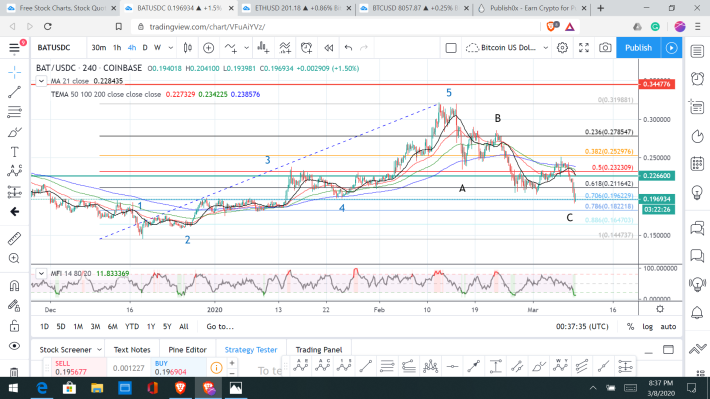Toggle log scale on price axis
710x399 pixels.
tap(648, 327)
